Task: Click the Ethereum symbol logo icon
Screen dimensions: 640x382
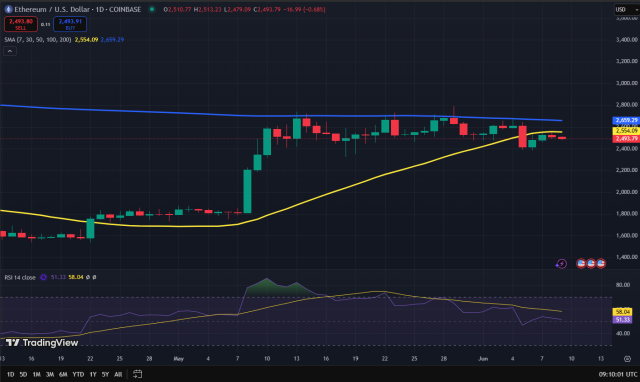Action: [8, 9]
